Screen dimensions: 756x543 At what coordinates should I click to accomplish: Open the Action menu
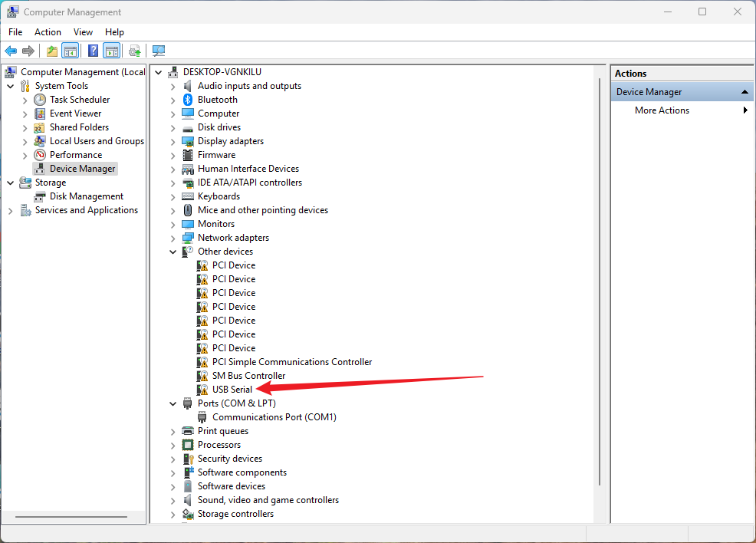click(x=48, y=32)
